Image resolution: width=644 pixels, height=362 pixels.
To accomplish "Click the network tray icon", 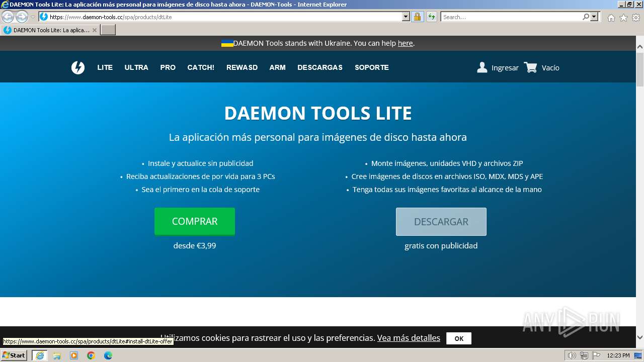I will point(584,355).
